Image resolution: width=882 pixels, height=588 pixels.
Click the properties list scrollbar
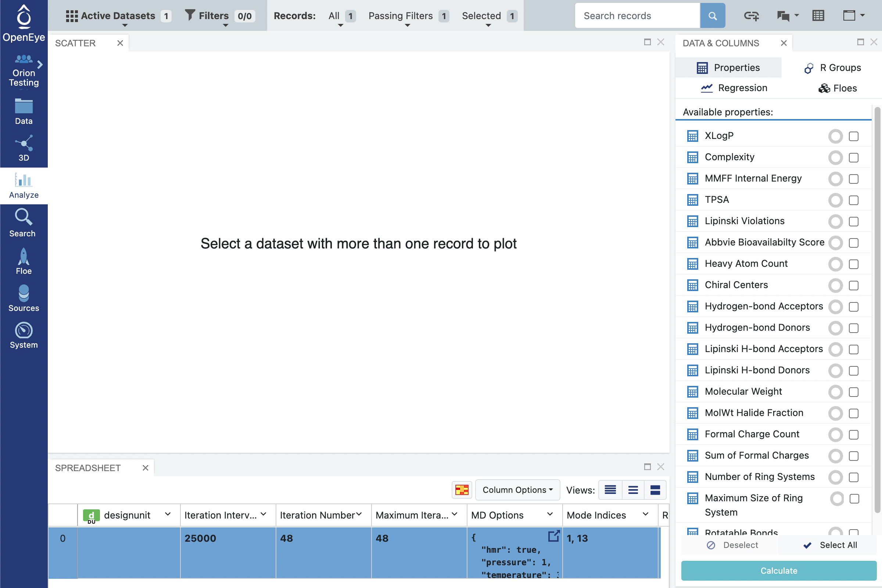click(x=877, y=300)
